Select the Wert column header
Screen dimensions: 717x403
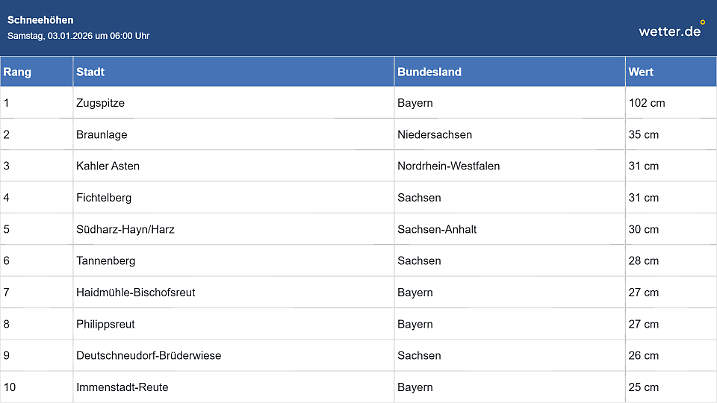coord(641,72)
